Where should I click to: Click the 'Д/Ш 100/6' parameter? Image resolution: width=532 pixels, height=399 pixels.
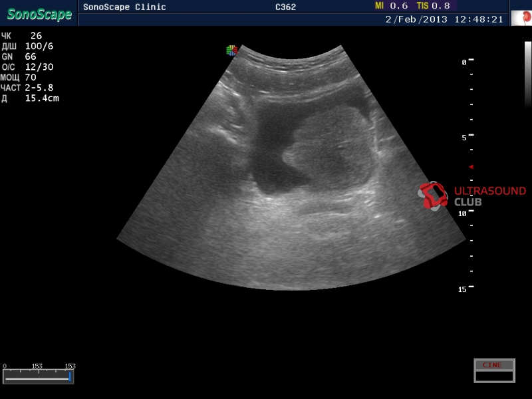pos(27,46)
